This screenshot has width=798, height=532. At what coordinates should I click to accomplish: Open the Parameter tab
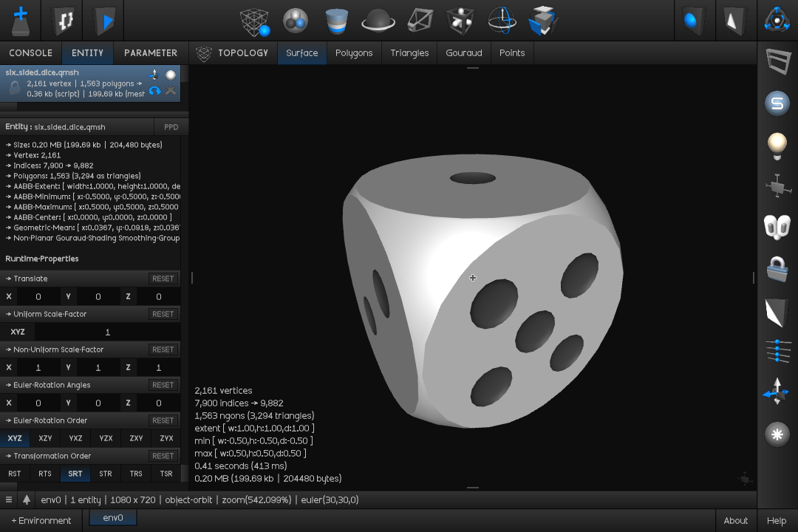150,53
